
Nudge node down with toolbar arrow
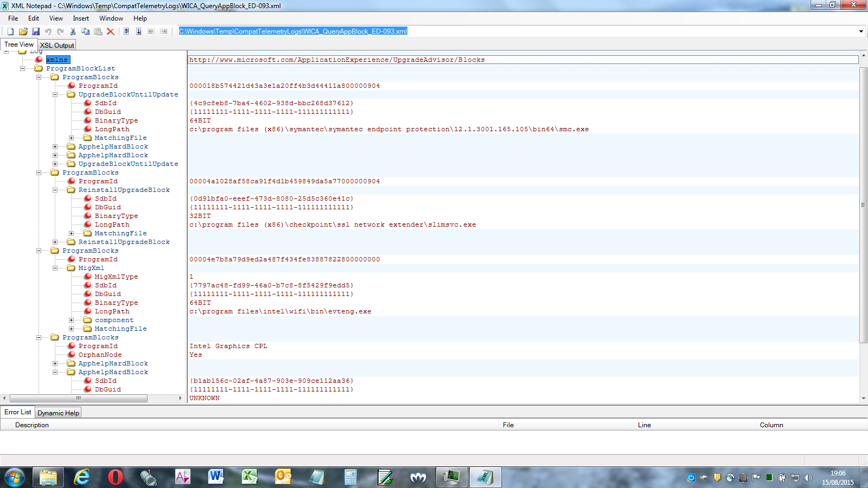click(138, 31)
